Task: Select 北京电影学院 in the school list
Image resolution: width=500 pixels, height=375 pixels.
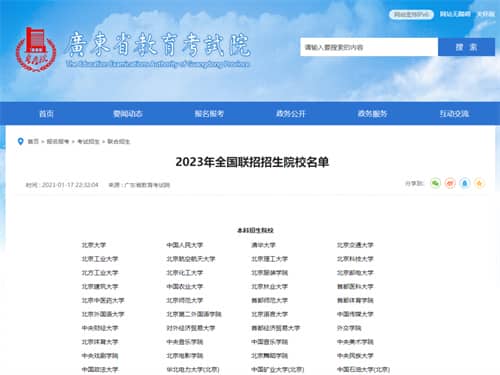Action: point(185,356)
